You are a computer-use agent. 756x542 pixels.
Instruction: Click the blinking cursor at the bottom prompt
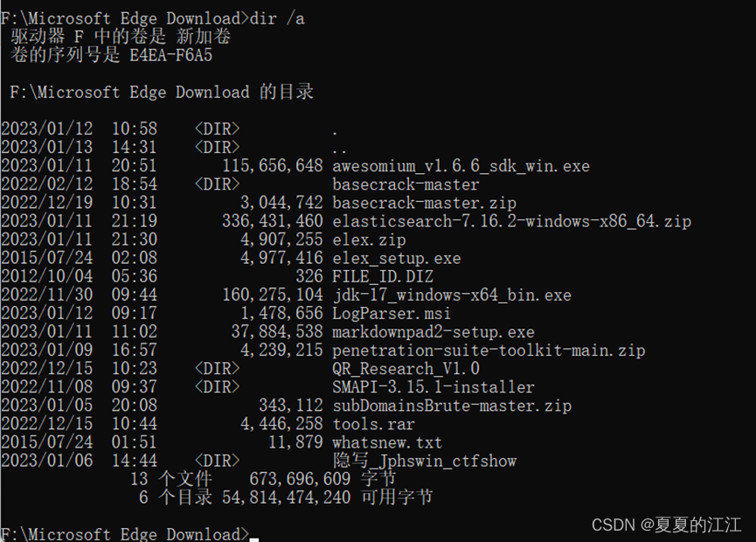(254, 536)
